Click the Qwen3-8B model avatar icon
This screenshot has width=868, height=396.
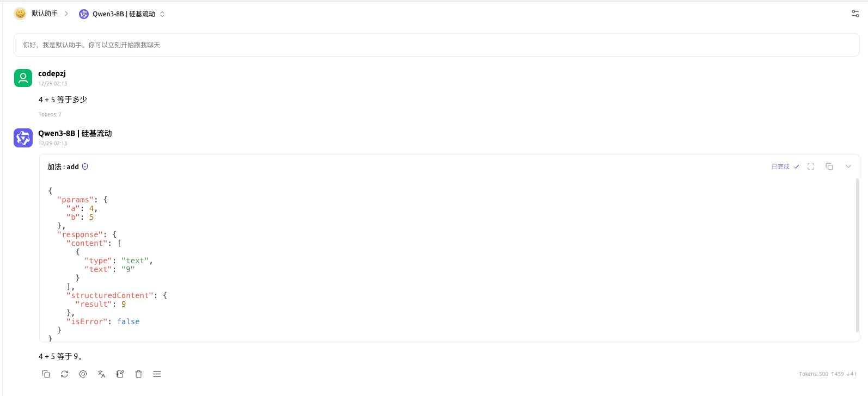point(23,138)
